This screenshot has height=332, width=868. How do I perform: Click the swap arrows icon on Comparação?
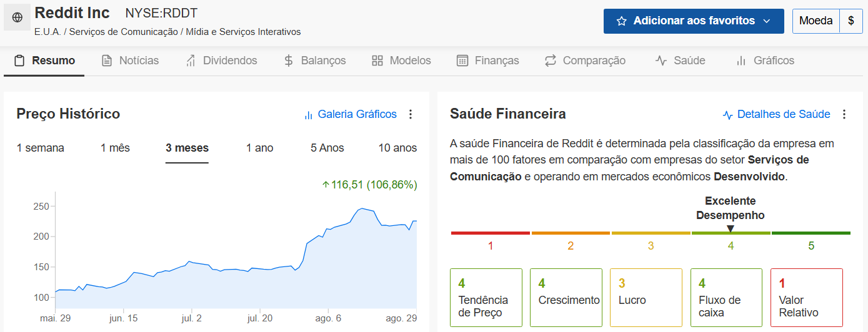(x=551, y=61)
